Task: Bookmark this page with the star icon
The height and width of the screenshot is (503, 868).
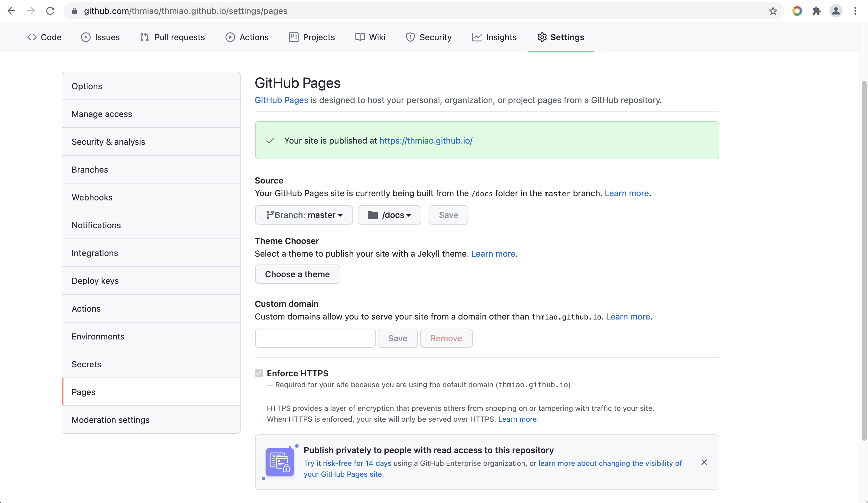Action: point(773,11)
